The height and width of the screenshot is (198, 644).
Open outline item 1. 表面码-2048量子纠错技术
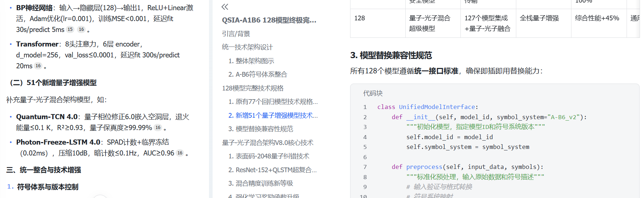point(268,156)
